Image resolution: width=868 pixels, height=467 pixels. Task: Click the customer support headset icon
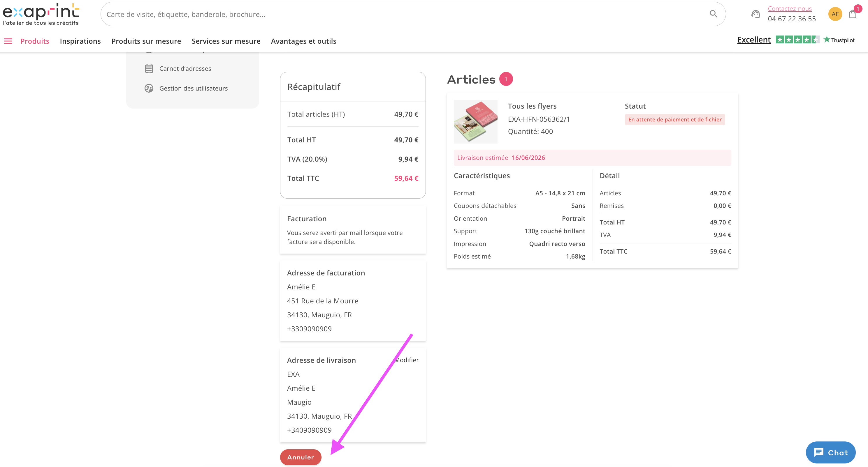[756, 14]
